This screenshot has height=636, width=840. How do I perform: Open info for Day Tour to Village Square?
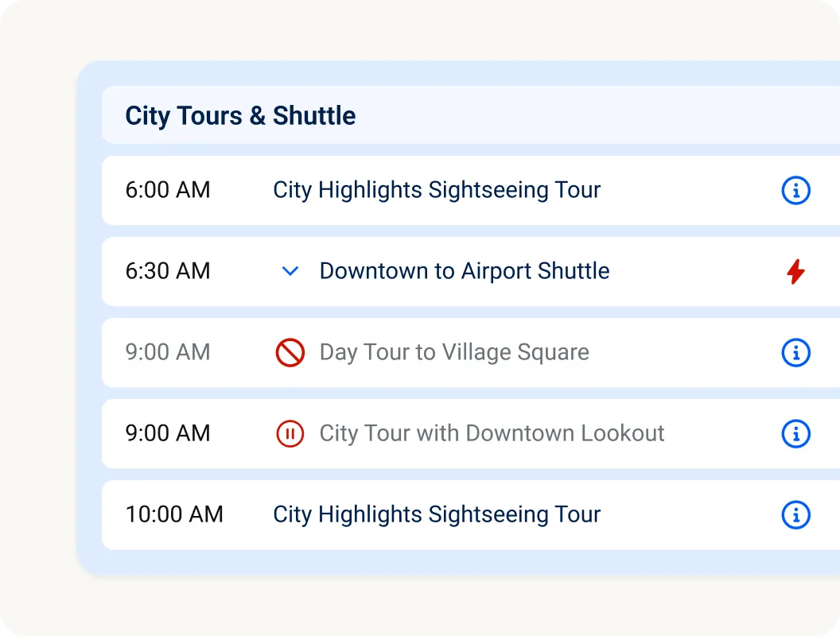tap(795, 352)
